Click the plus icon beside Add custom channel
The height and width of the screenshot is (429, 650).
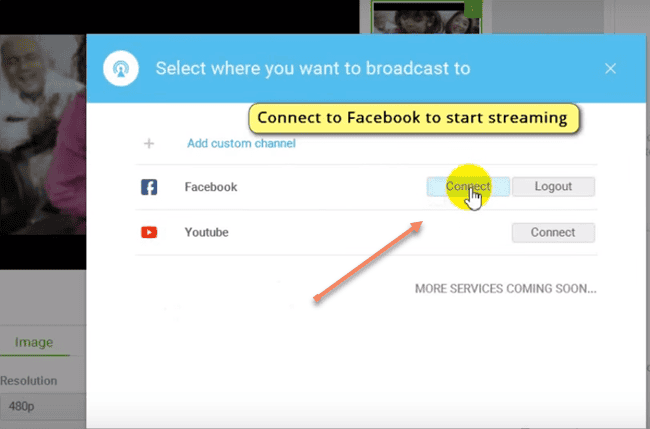(149, 143)
